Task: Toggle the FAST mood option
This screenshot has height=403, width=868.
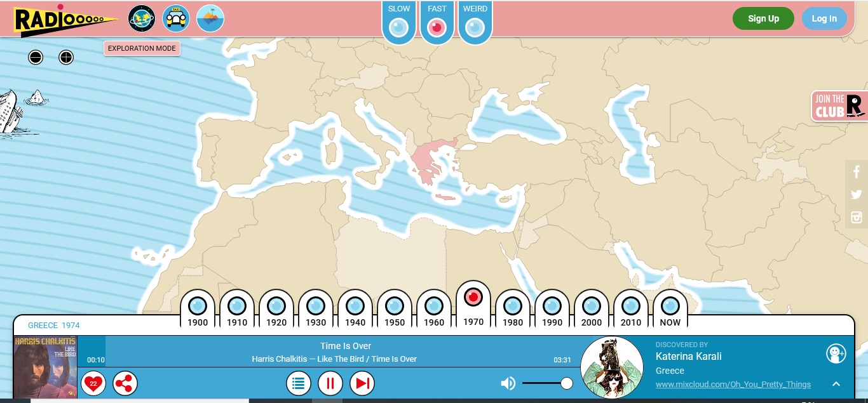Action: (x=437, y=28)
